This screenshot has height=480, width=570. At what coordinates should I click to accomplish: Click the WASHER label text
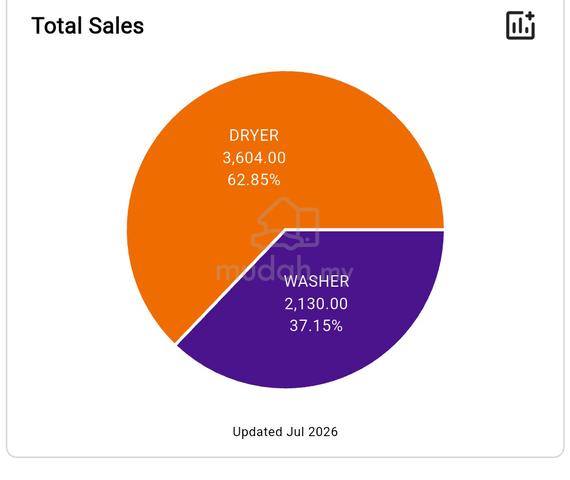(317, 281)
